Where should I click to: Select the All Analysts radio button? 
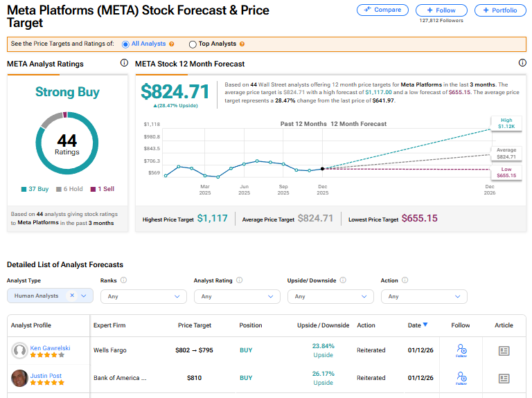125,44
